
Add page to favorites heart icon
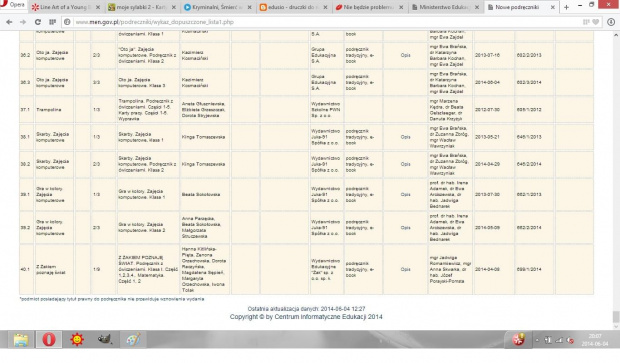click(x=595, y=22)
